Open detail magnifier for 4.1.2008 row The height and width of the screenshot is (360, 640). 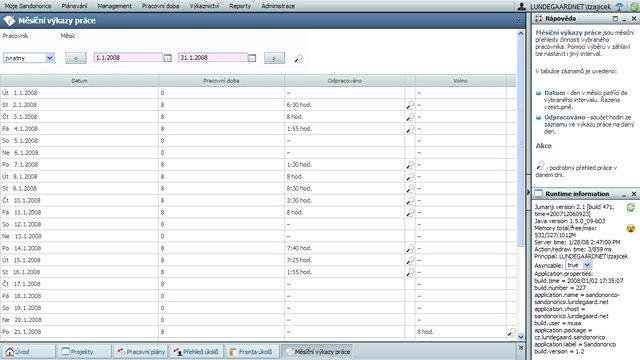(410, 129)
